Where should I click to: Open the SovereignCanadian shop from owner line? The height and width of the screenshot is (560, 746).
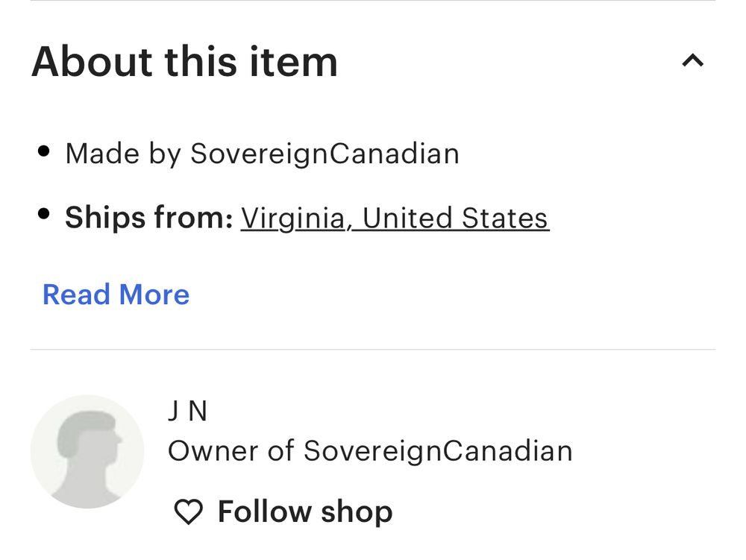coord(371,450)
